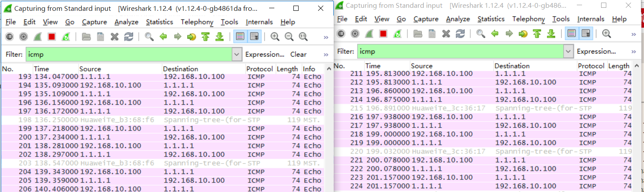Sort by Source column in right window
644x192 pixels.
tap(451, 66)
